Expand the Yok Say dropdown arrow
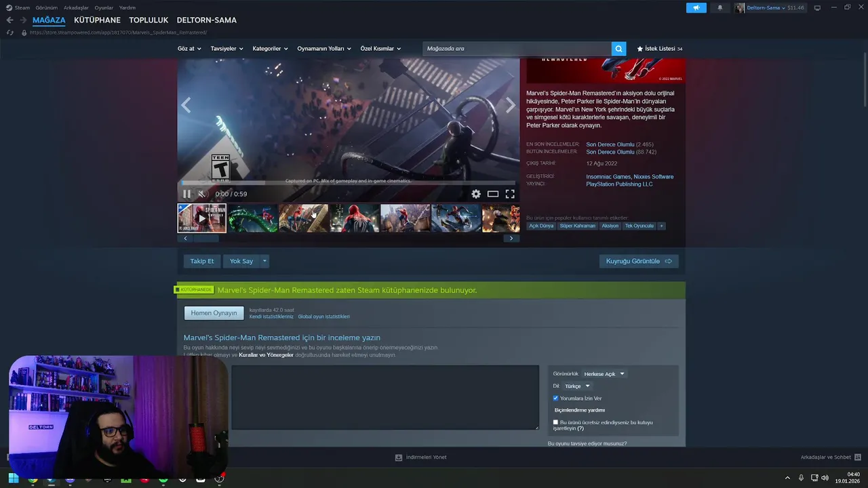The height and width of the screenshot is (488, 868). point(264,261)
